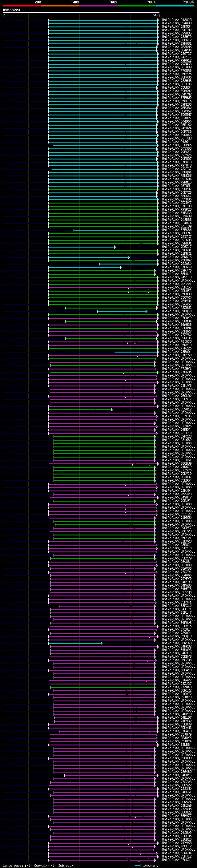Select hit label UniRef100_B7FGC0
Screen dimensions: 197x868
[x=177, y=267]
